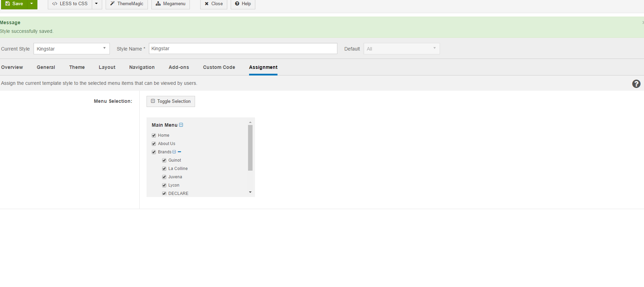Click the 'Home' menu item label
The image size is (644, 287).
click(164, 135)
